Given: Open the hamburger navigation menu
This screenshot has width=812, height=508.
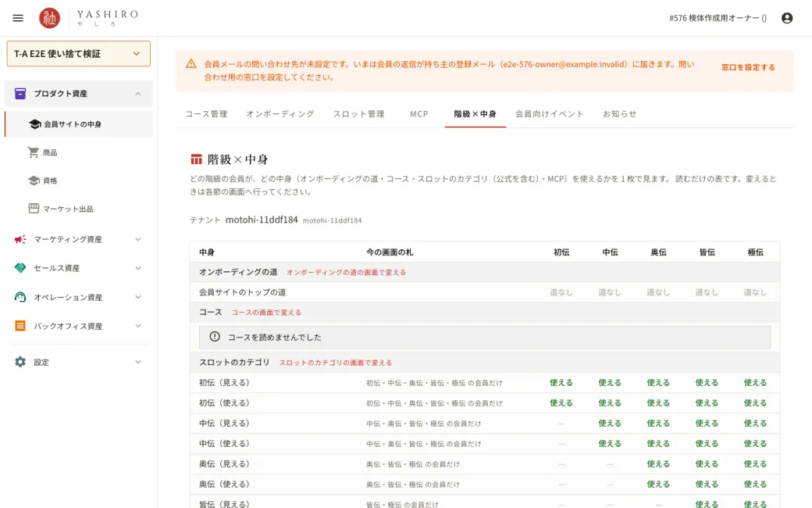Looking at the screenshot, I should click(x=18, y=18).
